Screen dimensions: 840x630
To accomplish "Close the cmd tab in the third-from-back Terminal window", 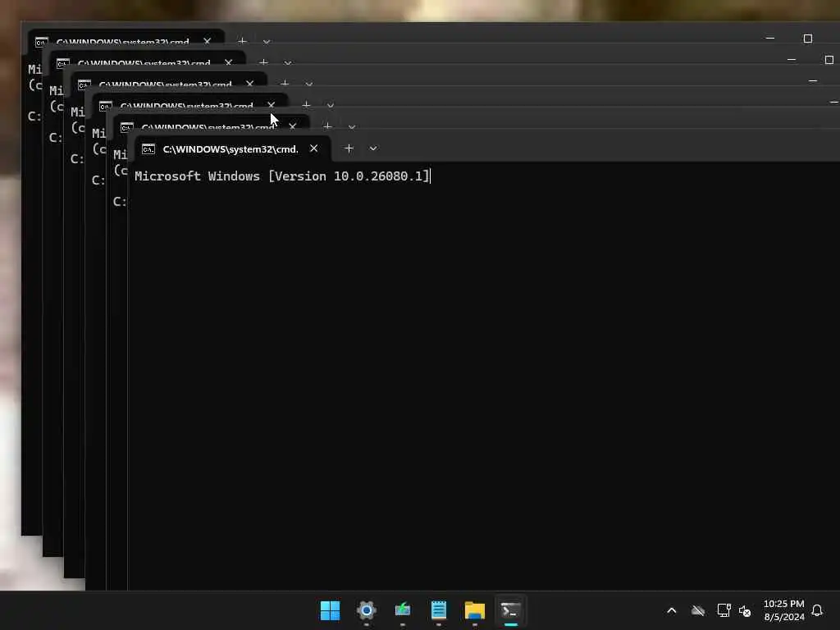I will pyautogui.click(x=249, y=84).
